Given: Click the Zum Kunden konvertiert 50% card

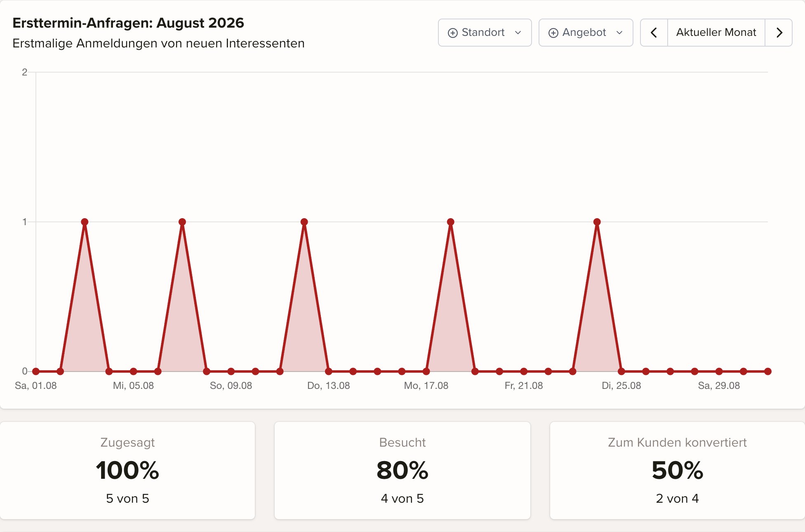Looking at the screenshot, I should click(678, 471).
